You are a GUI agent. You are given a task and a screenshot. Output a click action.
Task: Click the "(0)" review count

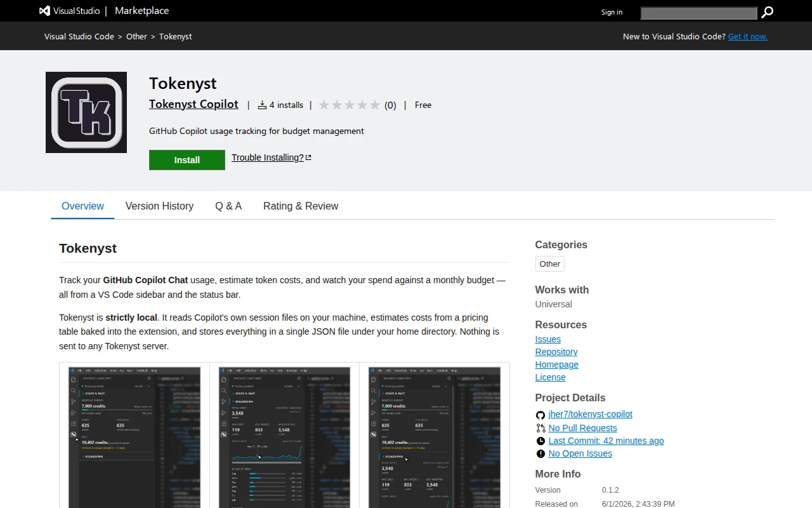[x=390, y=105]
